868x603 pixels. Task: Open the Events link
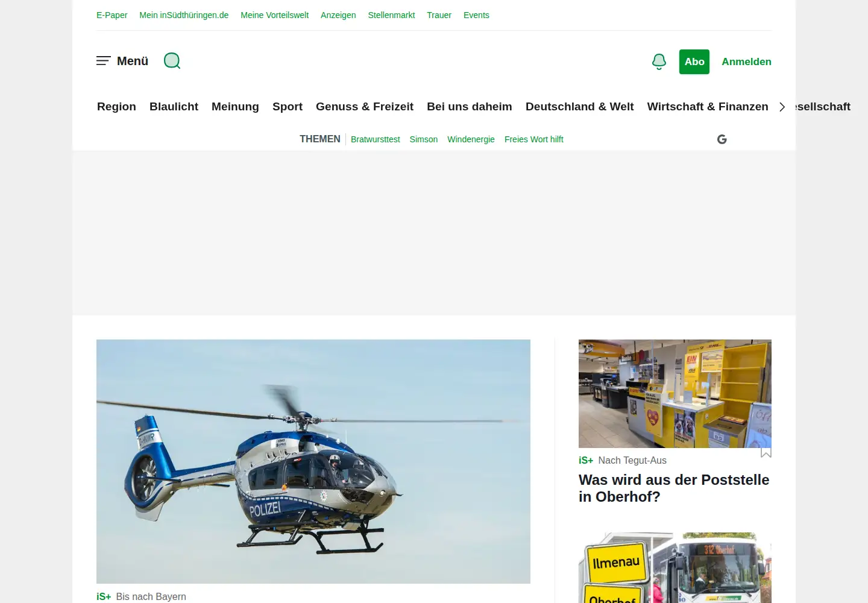[x=476, y=15]
